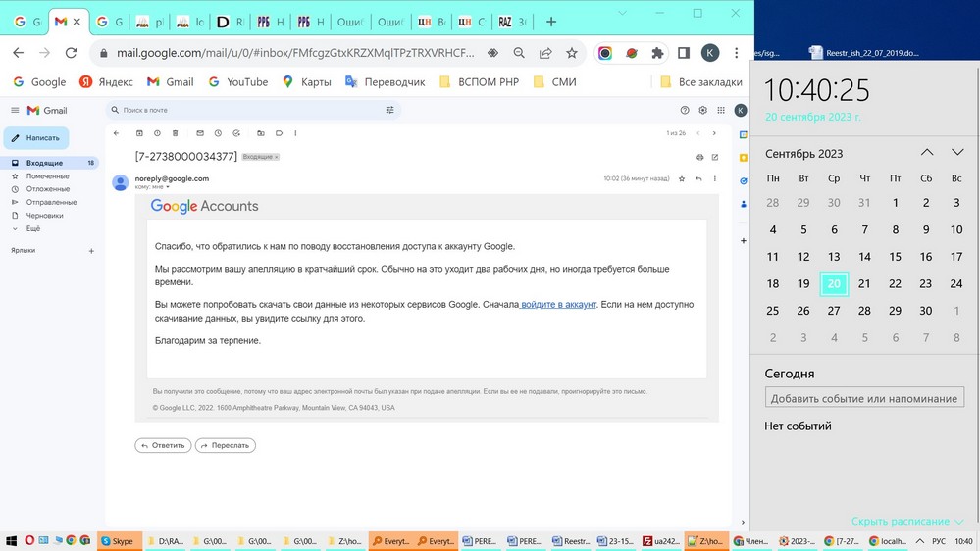Open the Все закладки folder

point(701,82)
